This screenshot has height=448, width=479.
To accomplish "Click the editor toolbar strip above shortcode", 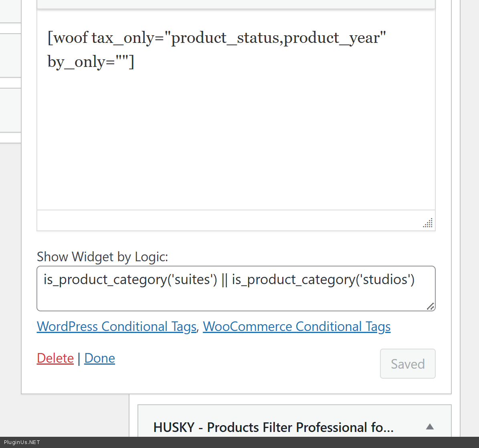I will (236, 4).
